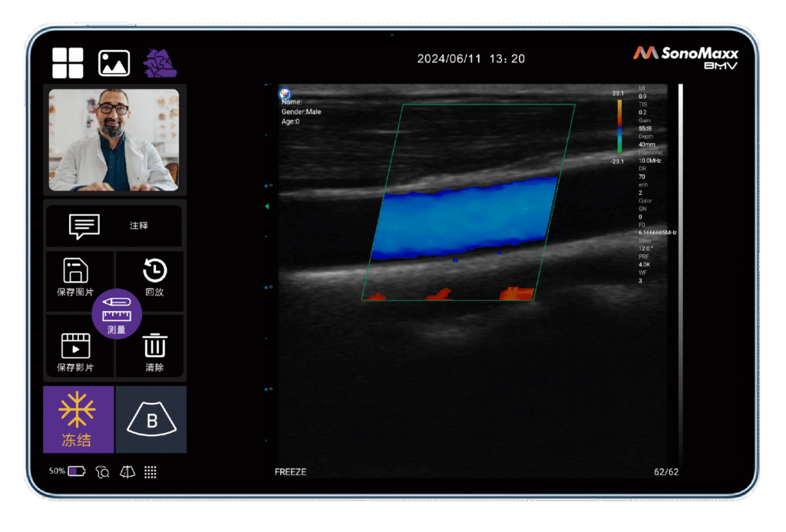
Task: Switch to B mode imaging
Action: tap(151, 419)
